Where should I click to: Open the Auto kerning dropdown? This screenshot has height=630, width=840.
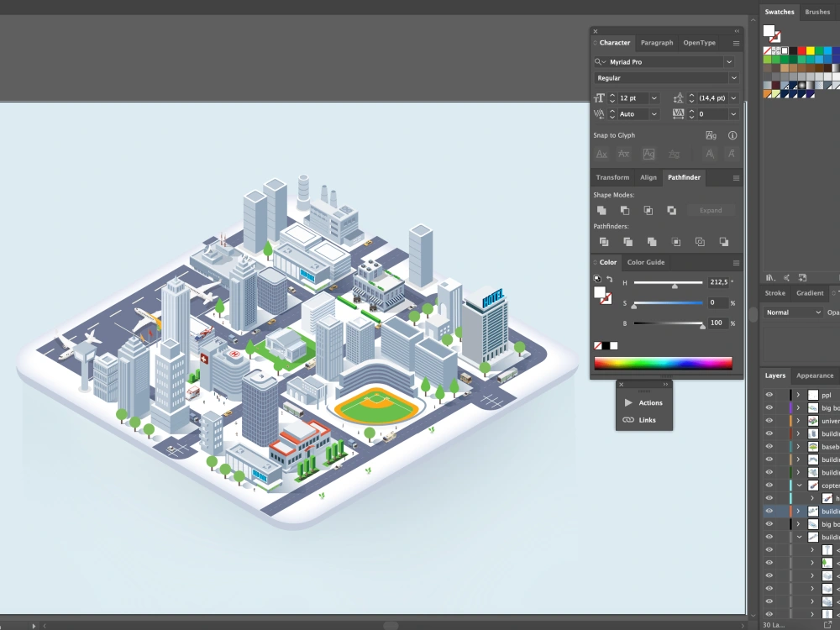tap(654, 114)
